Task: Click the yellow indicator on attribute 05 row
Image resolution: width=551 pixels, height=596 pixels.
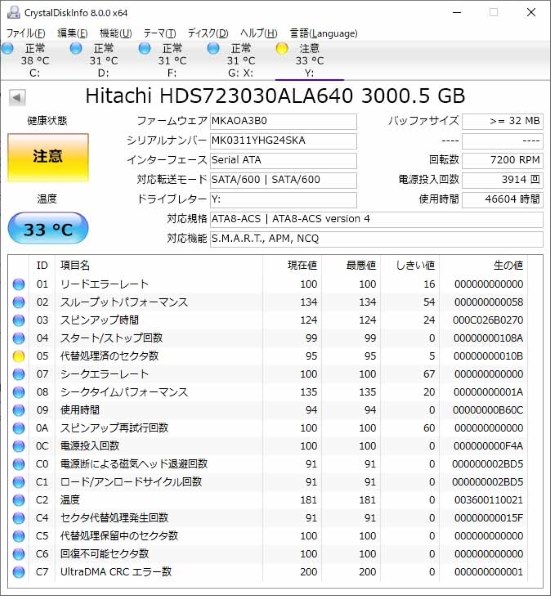Action: click(x=19, y=356)
